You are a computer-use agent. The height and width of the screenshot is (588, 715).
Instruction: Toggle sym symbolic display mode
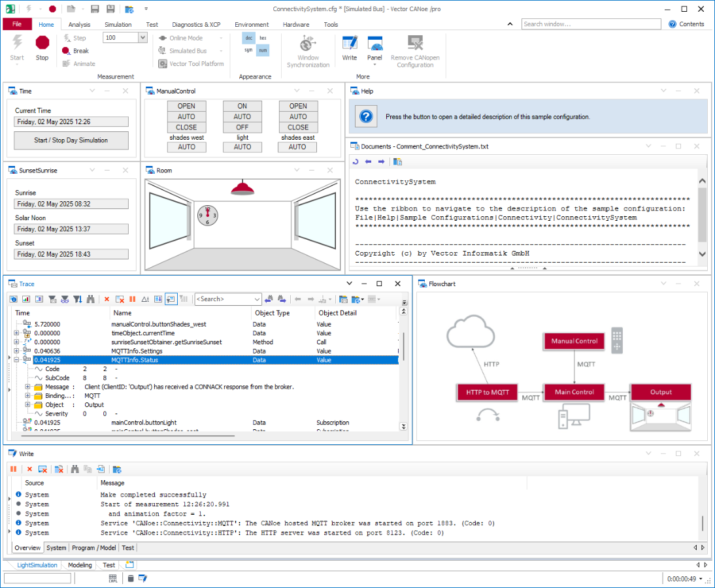point(249,50)
